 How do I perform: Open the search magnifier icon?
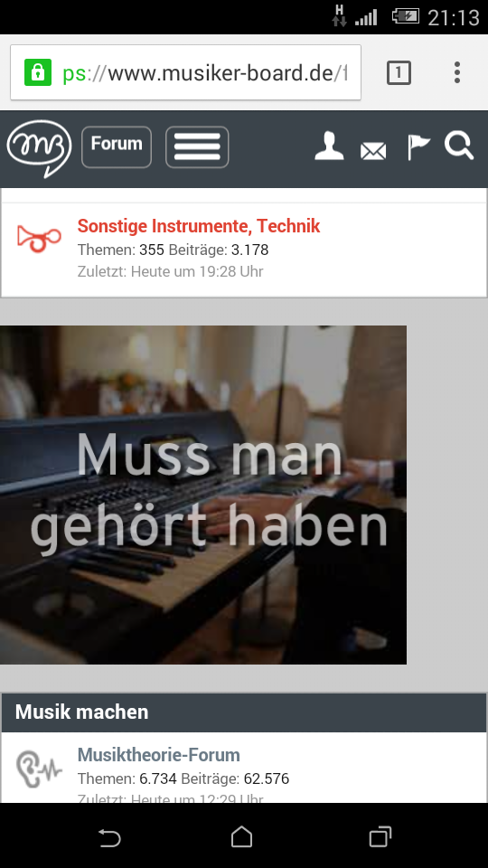(459, 146)
